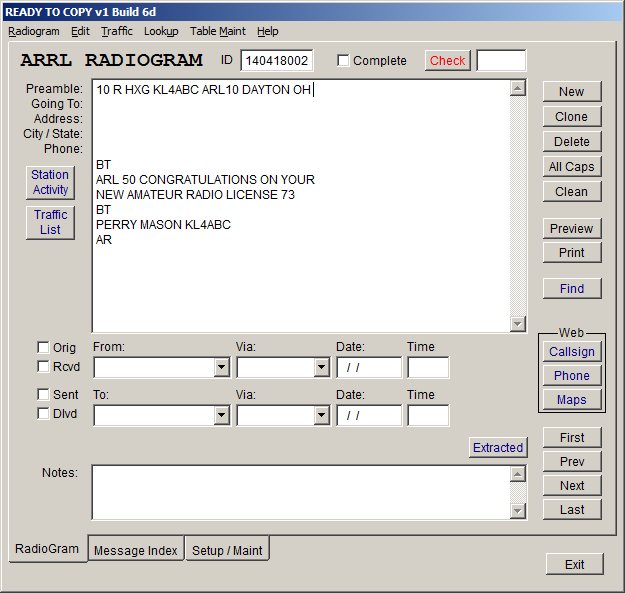Switch to the Setup / Maint tab
The width and height of the screenshot is (625, 593).
(227, 550)
